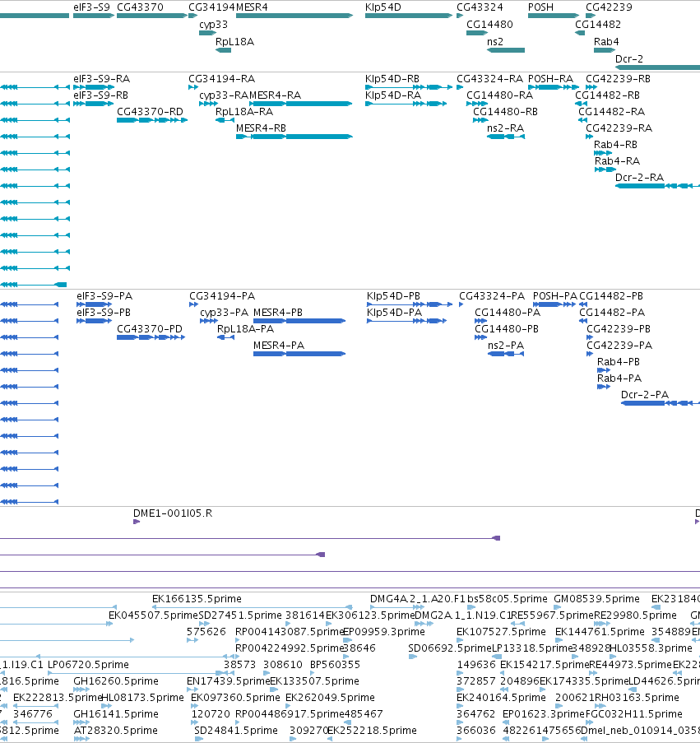Viewport: 700px width, 743px height.
Task: Click the AT28320.5prime EST label
Action: pos(115,731)
